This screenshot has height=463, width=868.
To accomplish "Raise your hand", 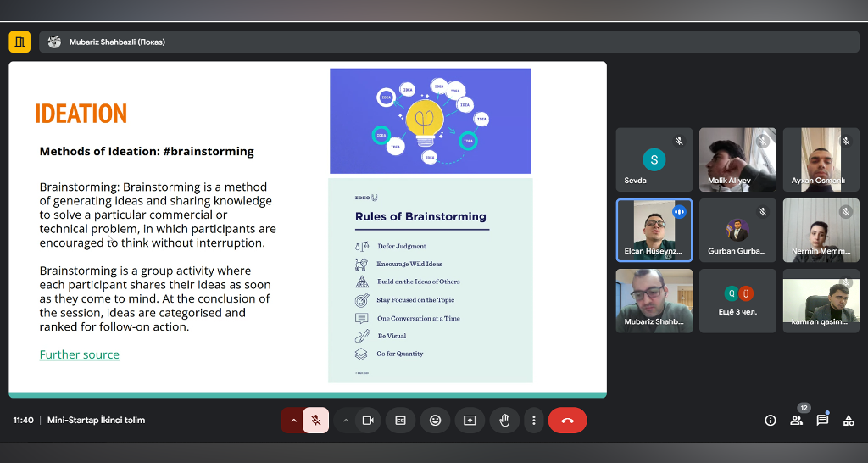I will (504, 420).
